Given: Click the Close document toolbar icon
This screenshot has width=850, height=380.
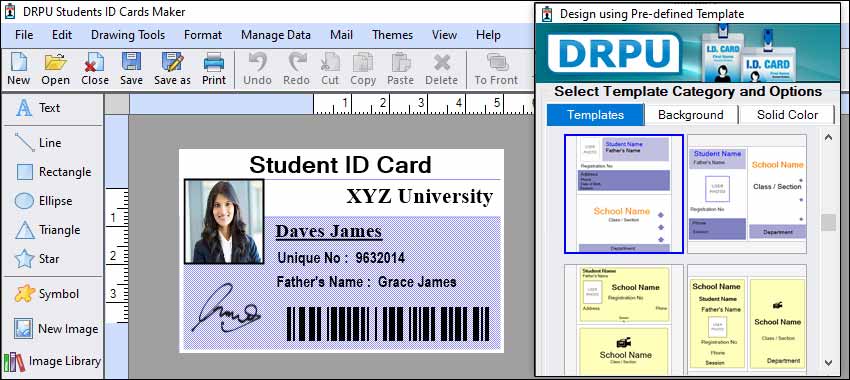Looking at the screenshot, I should pos(95,69).
